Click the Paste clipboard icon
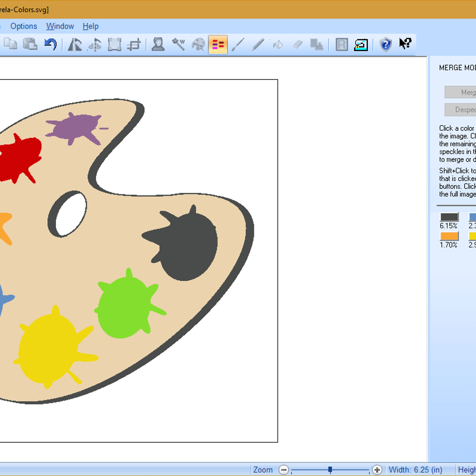The height and width of the screenshot is (476, 476). click(30, 44)
